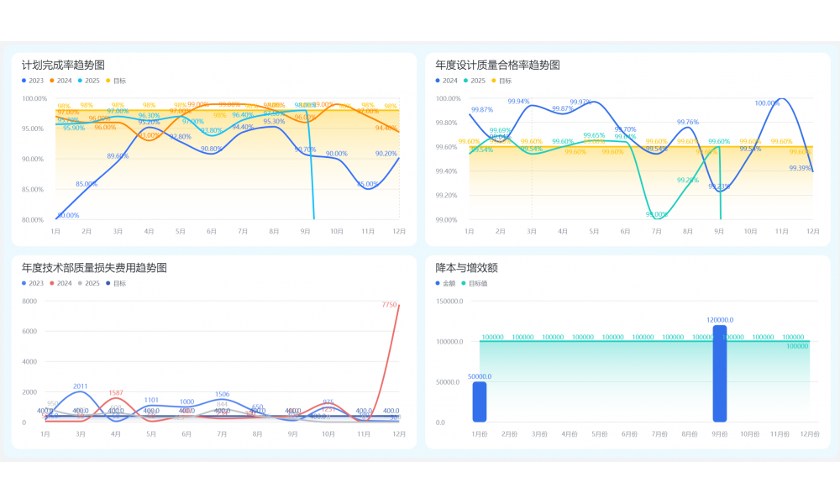Click the 降本与增效额 chart title
This screenshot has width=840, height=504.
[x=466, y=268]
